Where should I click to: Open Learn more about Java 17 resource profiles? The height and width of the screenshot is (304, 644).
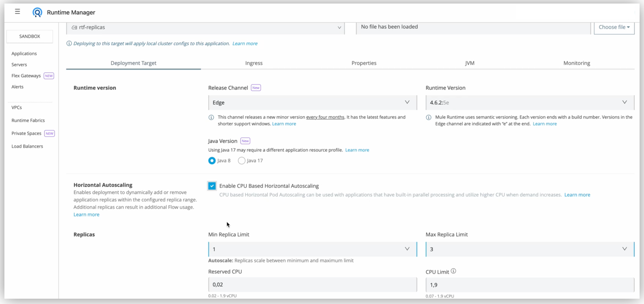(x=357, y=150)
